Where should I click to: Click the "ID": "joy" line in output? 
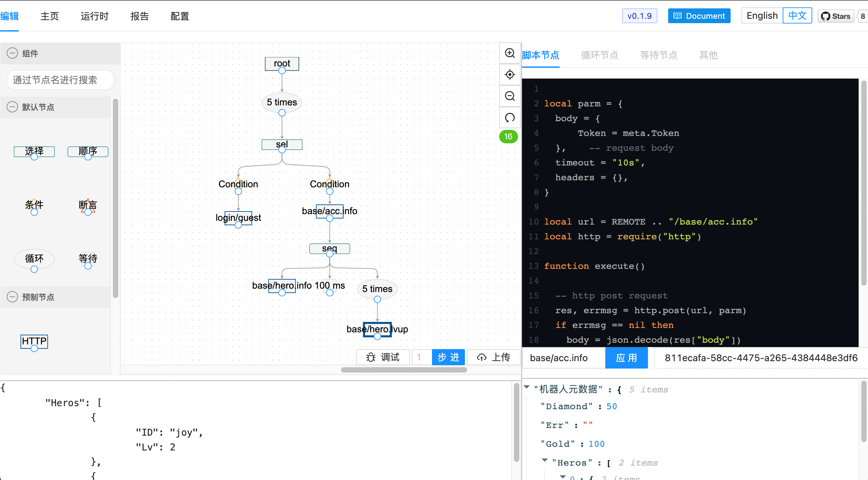pos(169,432)
